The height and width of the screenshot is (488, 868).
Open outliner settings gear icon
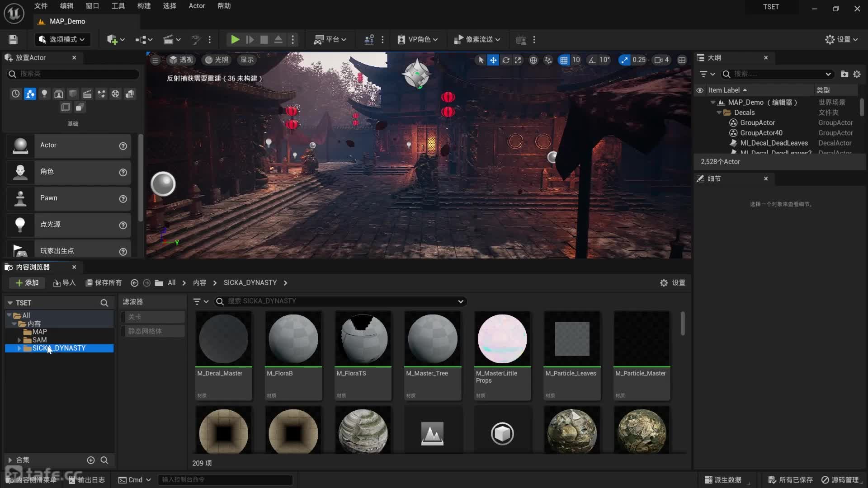point(857,74)
